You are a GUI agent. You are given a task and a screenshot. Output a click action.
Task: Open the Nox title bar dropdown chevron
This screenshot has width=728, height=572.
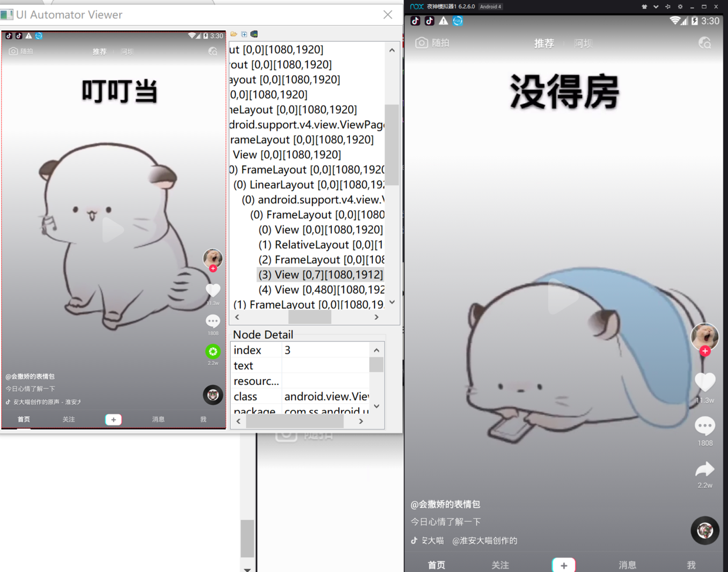click(x=656, y=6)
